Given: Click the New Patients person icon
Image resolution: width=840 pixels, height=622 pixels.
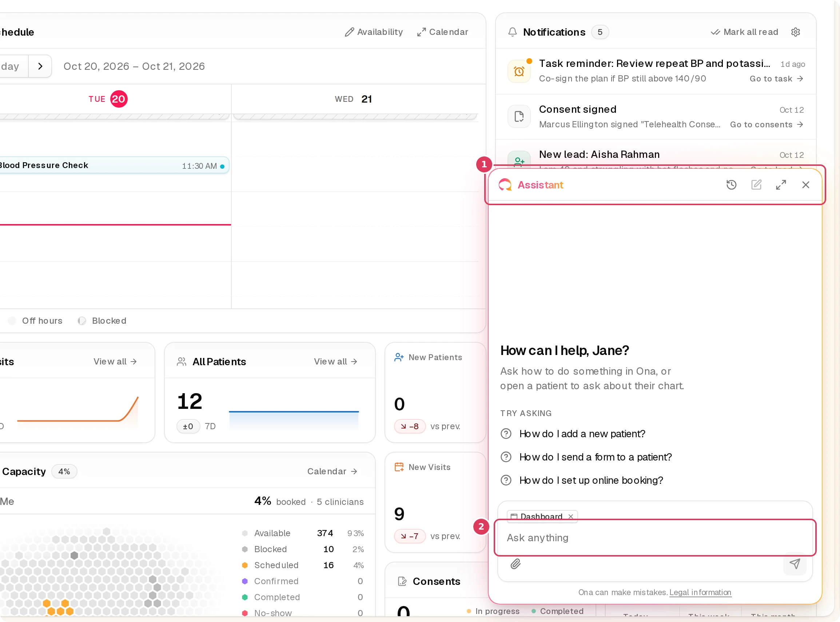Looking at the screenshot, I should [399, 357].
